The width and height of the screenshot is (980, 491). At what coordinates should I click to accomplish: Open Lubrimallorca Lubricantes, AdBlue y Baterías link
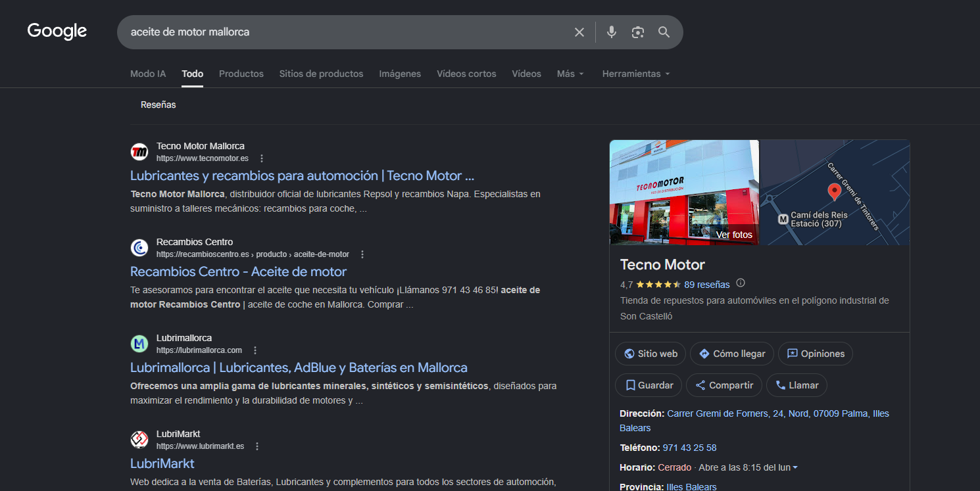pyautogui.click(x=299, y=367)
